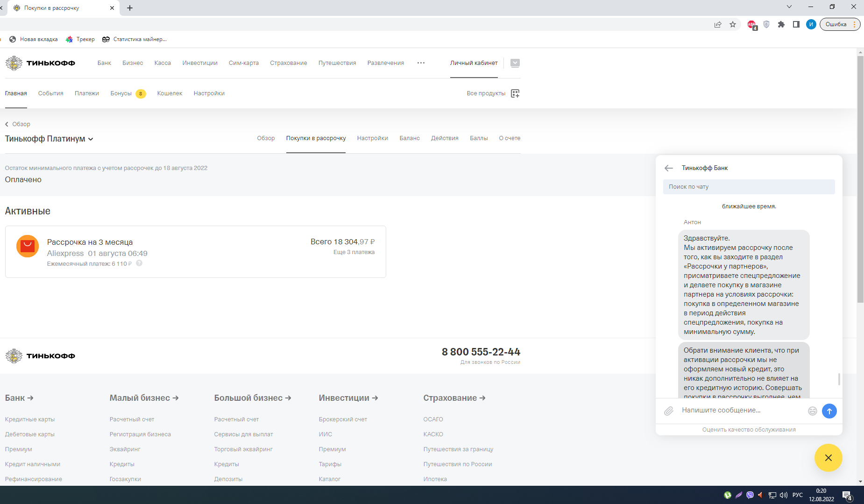Switch to the card 'Настройки' tab

click(x=373, y=138)
